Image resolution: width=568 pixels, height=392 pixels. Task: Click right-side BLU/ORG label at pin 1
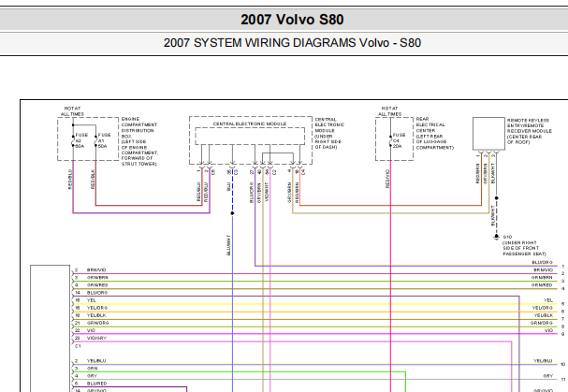click(543, 262)
